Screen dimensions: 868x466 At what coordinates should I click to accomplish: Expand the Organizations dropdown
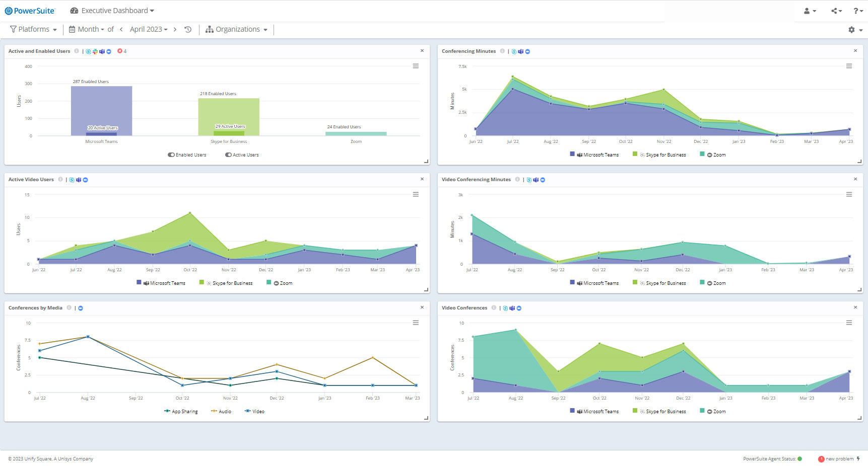point(237,29)
